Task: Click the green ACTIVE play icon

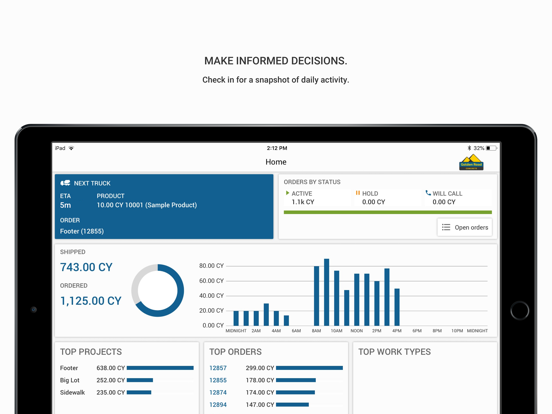Action: [x=287, y=193]
